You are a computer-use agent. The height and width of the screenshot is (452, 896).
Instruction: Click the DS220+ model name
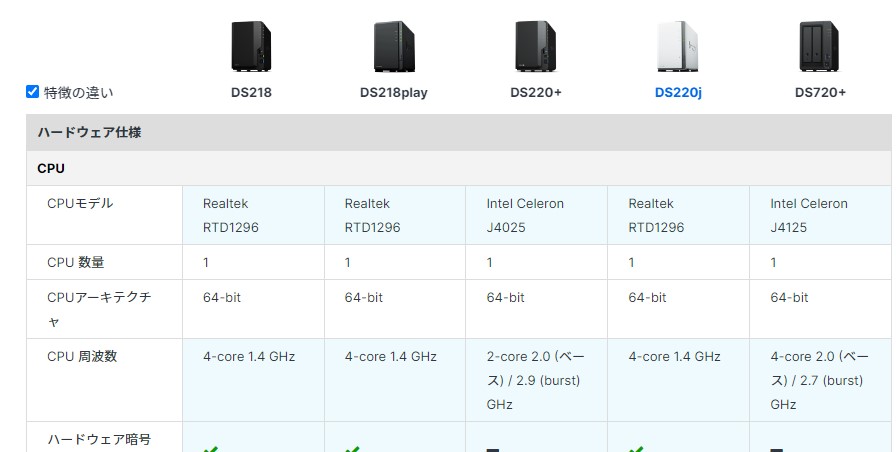536,93
